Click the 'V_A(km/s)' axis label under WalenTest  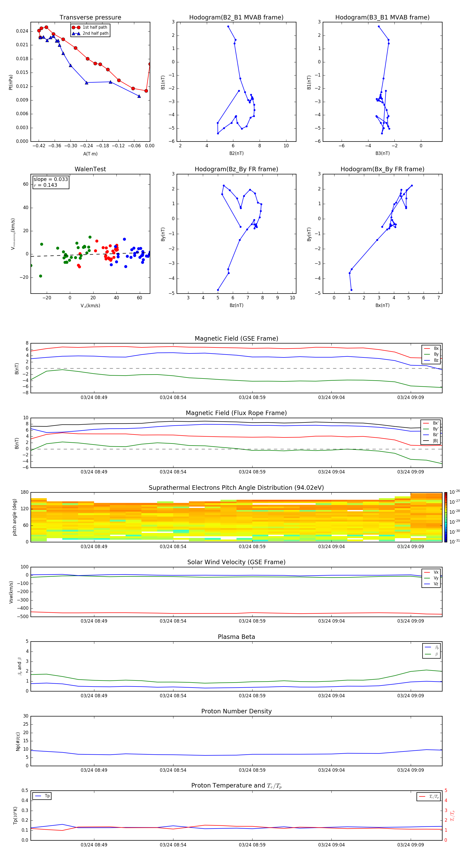pyautogui.click(x=90, y=306)
